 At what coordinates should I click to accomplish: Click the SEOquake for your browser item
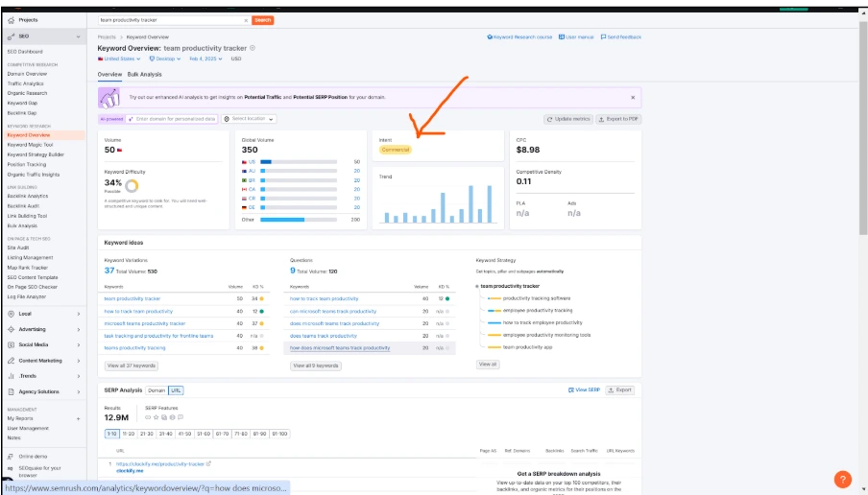pyautogui.click(x=40, y=471)
